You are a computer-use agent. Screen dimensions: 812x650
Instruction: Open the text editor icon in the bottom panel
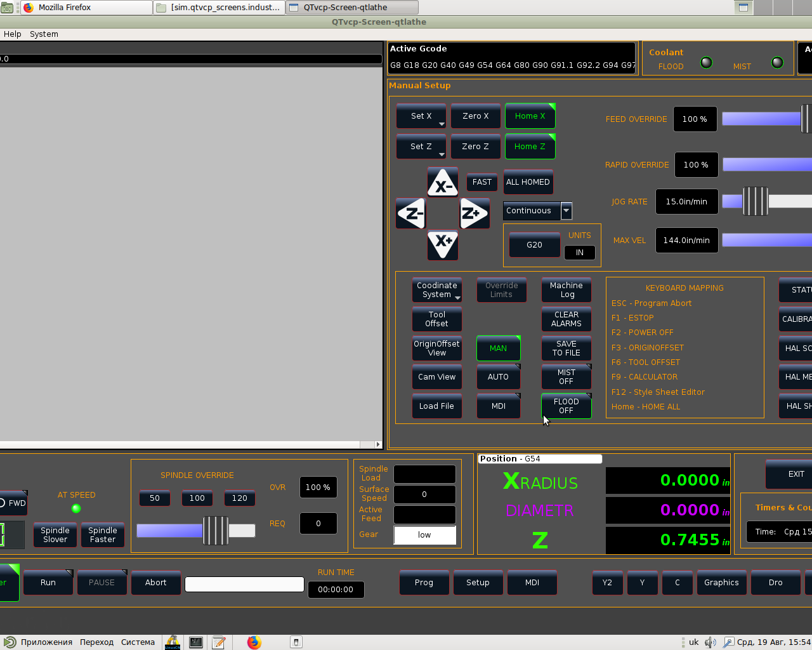point(219,642)
